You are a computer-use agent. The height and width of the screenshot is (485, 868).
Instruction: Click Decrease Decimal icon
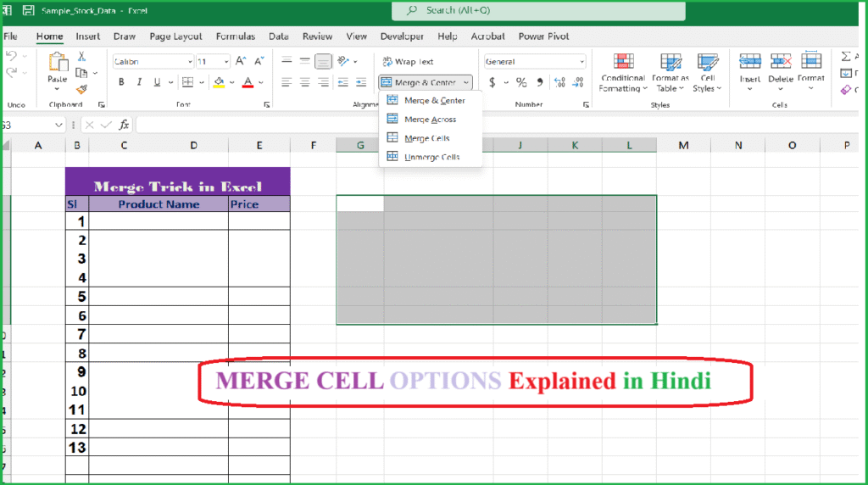(x=578, y=82)
